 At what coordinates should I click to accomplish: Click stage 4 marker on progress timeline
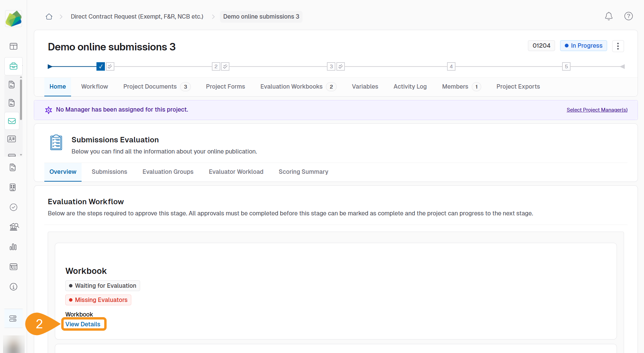coord(451,67)
